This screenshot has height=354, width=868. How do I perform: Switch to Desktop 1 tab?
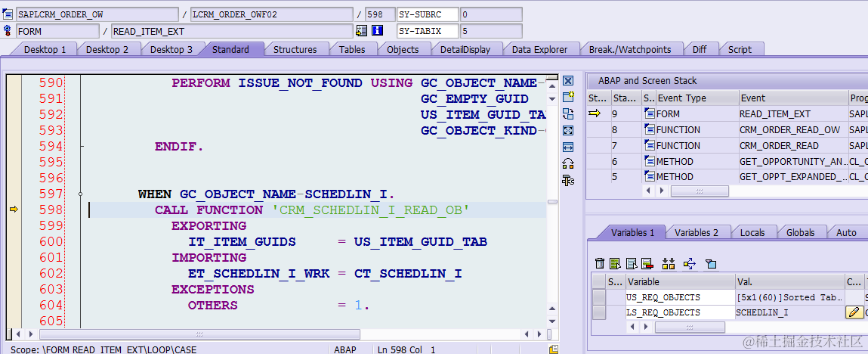click(x=45, y=49)
